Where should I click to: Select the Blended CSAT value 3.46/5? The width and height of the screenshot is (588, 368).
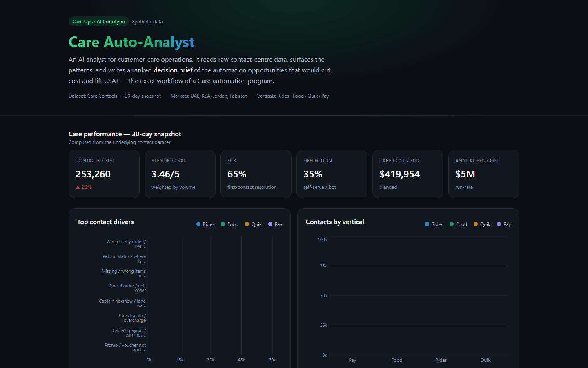pyautogui.click(x=165, y=174)
